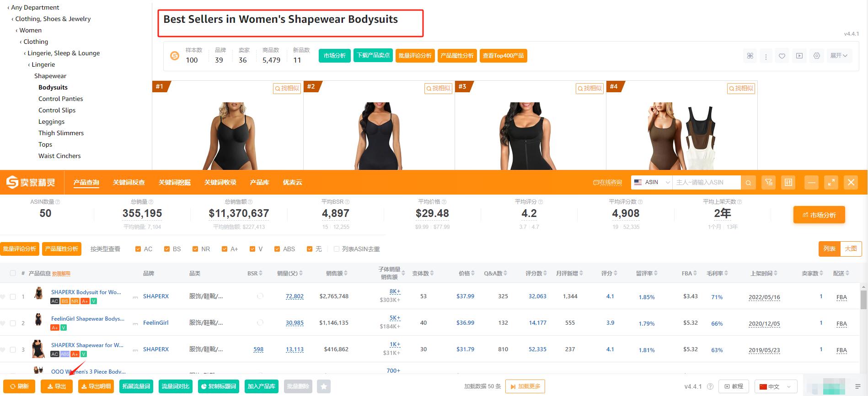Switch to 产品库 tab
Image resolution: width=868 pixels, height=396 pixels.
point(260,182)
